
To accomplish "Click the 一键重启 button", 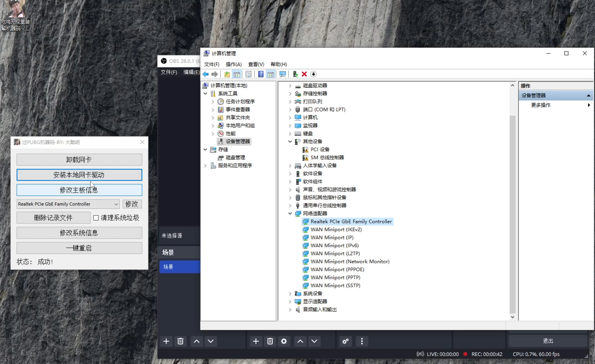I will pyautogui.click(x=79, y=248).
